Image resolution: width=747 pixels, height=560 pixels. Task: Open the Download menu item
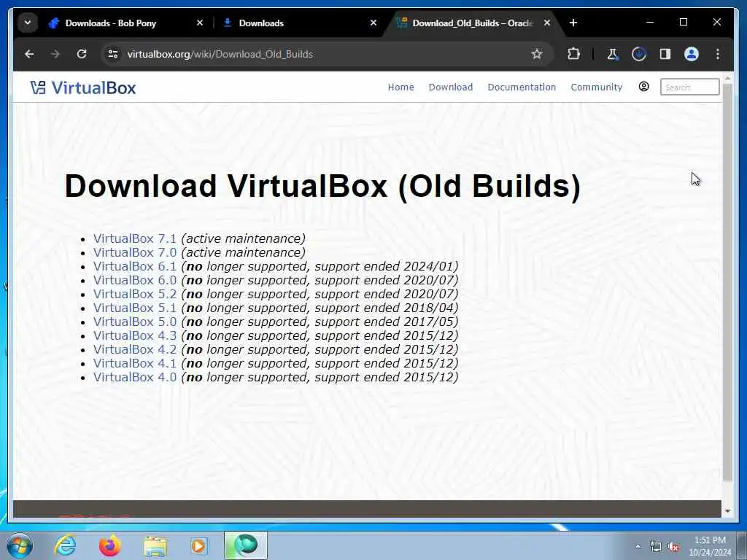[x=451, y=87]
